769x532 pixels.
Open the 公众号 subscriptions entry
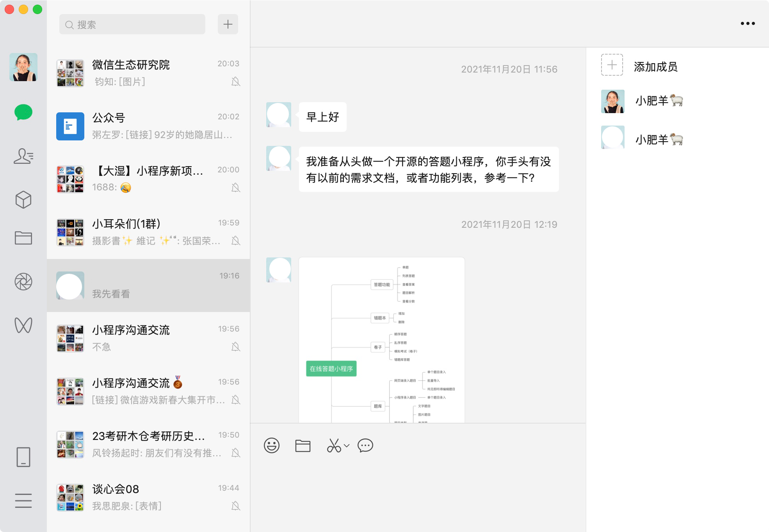tap(148, 126)
